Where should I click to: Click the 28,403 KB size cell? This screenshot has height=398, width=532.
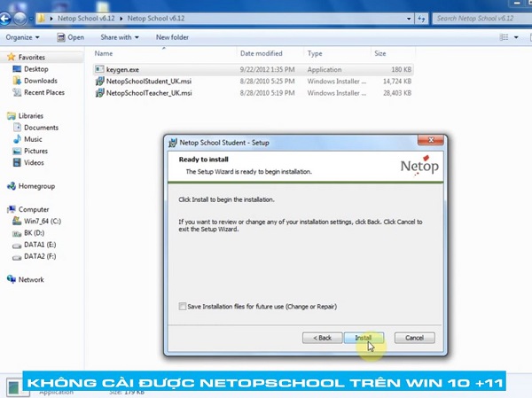(x=397, y=92)
